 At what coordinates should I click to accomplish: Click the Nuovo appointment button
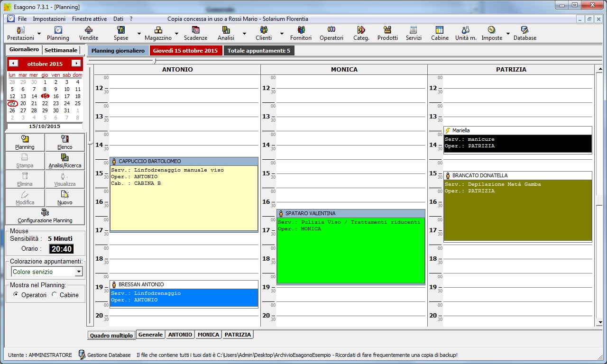pyautogui.click(x=65, y=198)
